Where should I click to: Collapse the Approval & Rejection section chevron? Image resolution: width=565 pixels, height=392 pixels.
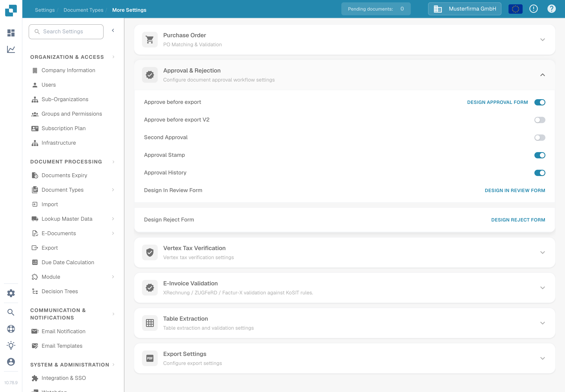(542, 75)
